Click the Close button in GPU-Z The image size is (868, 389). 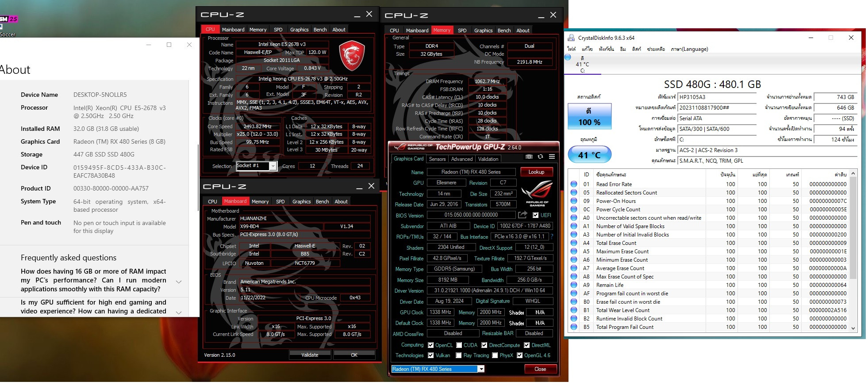(540, 369)
